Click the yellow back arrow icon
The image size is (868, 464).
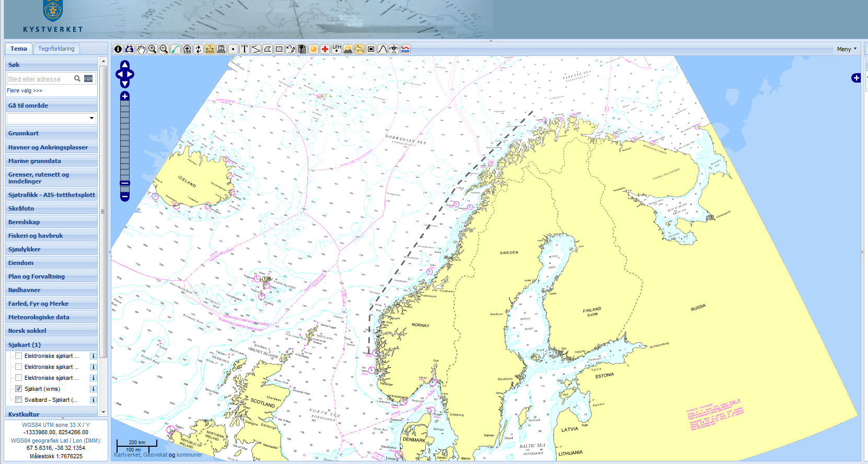tap(360, 49)
